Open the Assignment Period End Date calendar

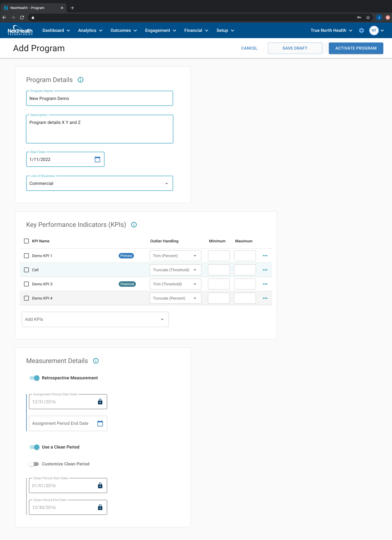[100, 423]
